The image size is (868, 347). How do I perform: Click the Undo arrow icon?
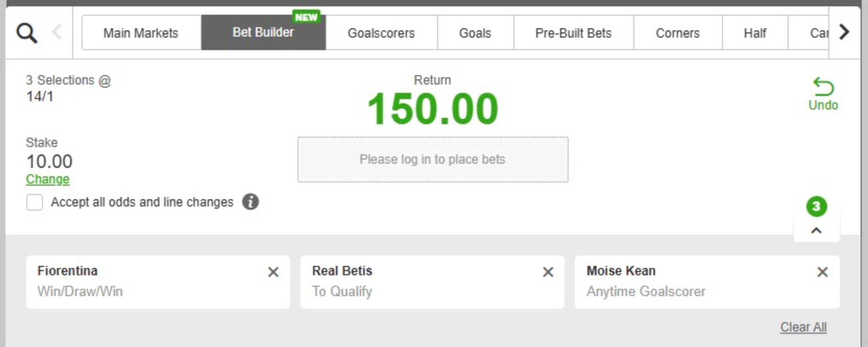tap(823, 87)
